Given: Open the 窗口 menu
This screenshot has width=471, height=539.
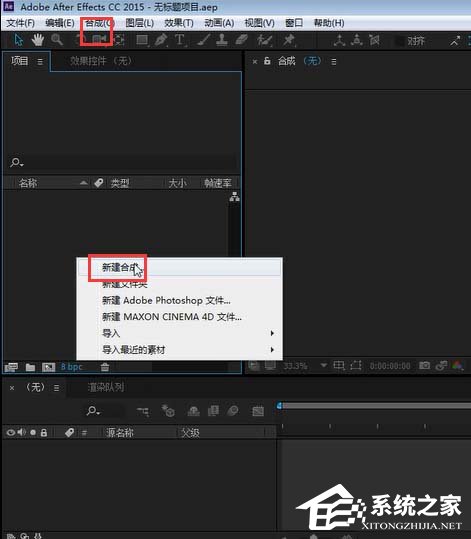Looking at the screenshot, I should pyautogui.click(x=294, y=23).
